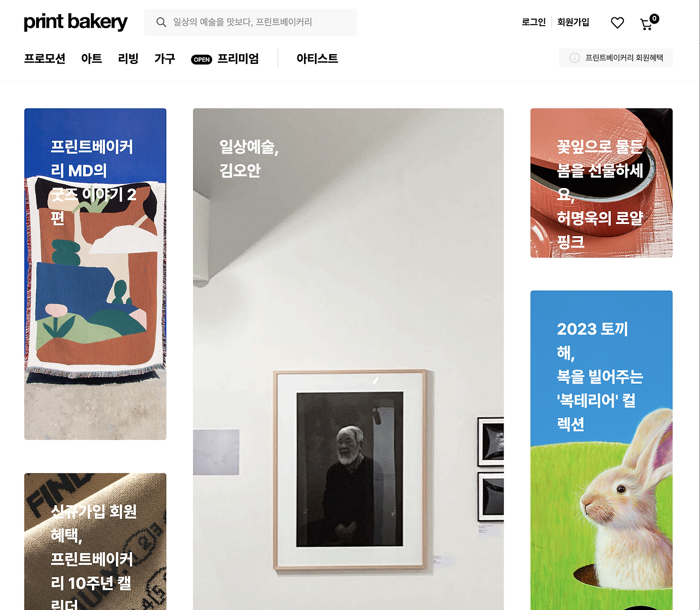The image size is (700, 610).
Task: Click the 회원가입 link
Action: coord(573,22)
